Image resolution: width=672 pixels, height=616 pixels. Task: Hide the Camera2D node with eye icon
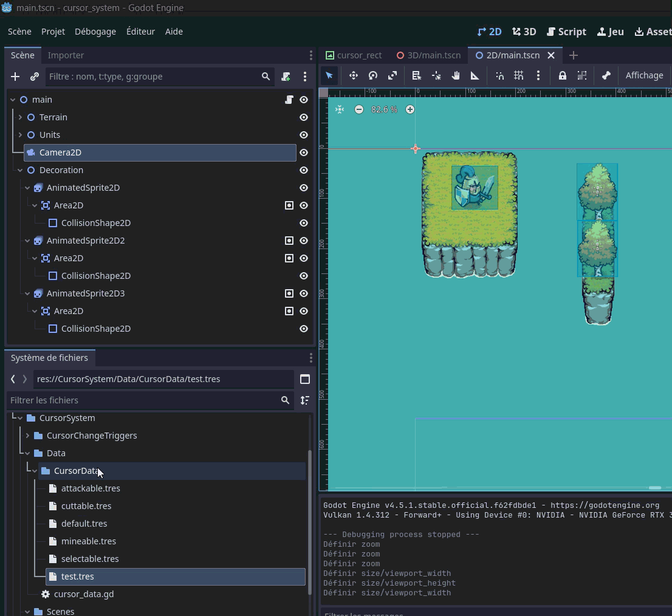(x=304, y=152)
